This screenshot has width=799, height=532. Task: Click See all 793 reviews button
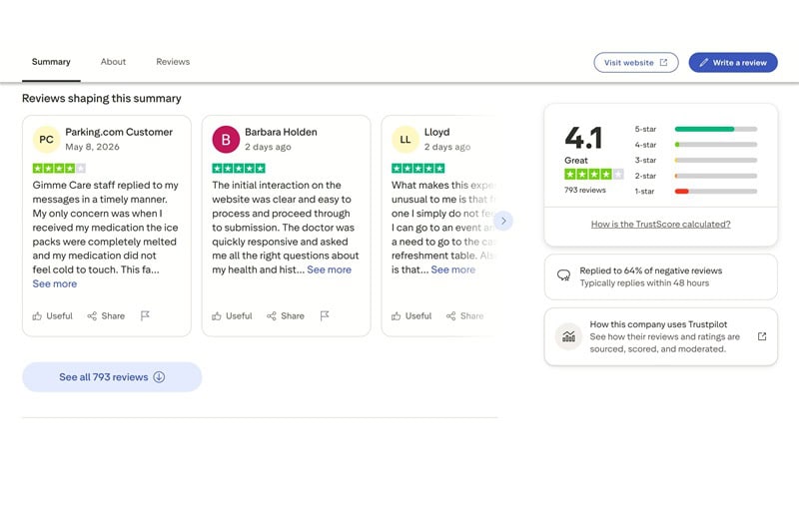(112, 377)
